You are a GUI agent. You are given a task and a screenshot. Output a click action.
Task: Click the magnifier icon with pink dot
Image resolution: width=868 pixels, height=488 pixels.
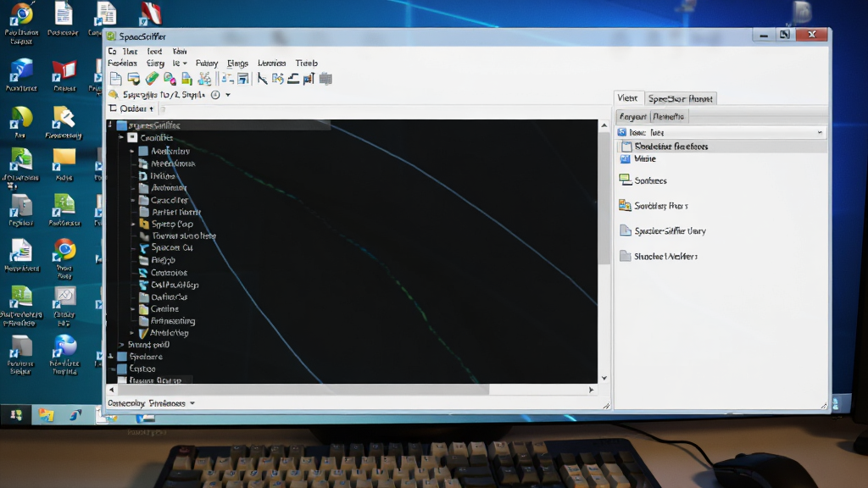(170, 79)
